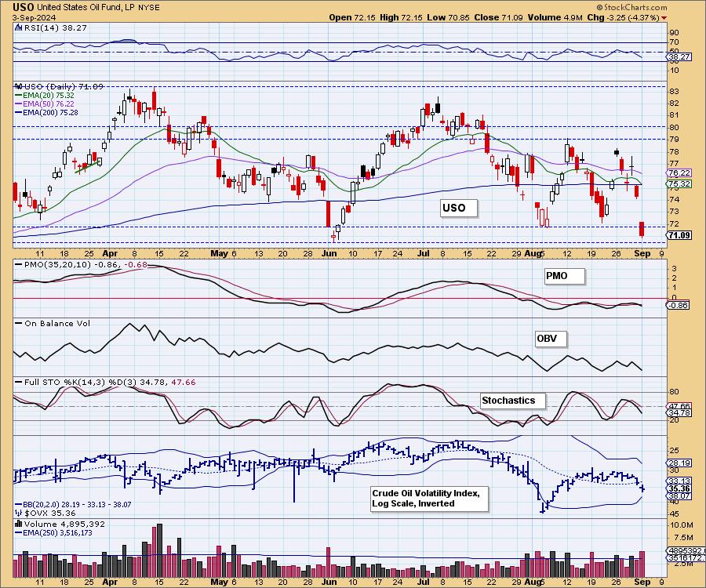Click the 71.09 last price tag
Screen dimensions: 706x588
[679, 235]
